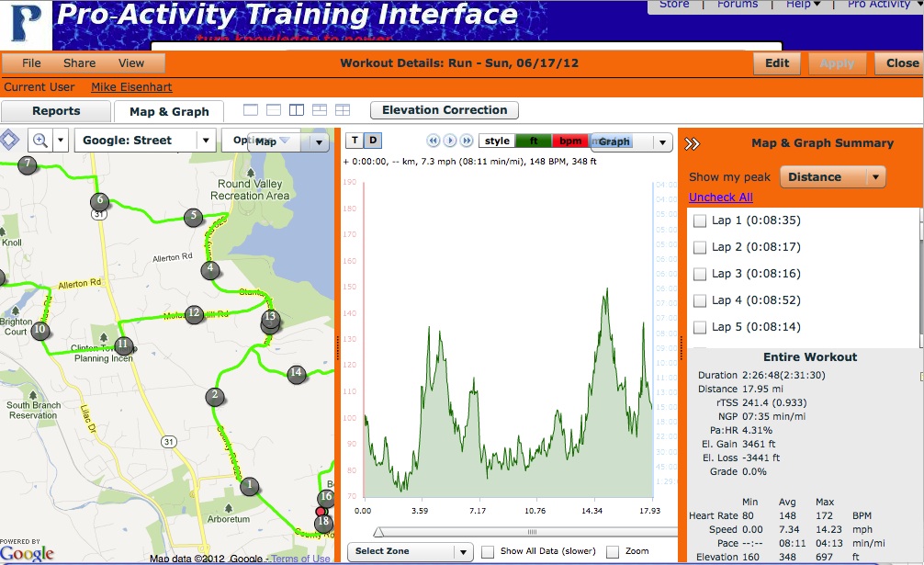The height and width of the screenshot is (565, 924).
Task: Enable Show All Data (slower) checkbox
Action: click(488, 552)
